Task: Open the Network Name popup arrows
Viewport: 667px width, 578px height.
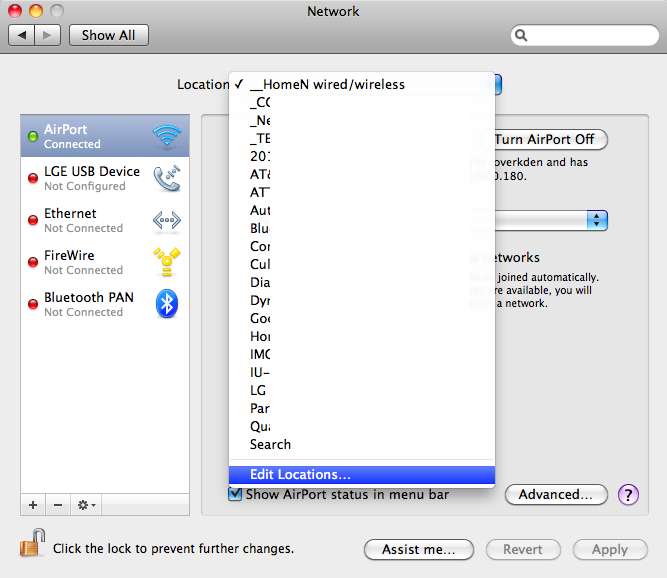Action: pyautogui.click(x=597, y=220)
